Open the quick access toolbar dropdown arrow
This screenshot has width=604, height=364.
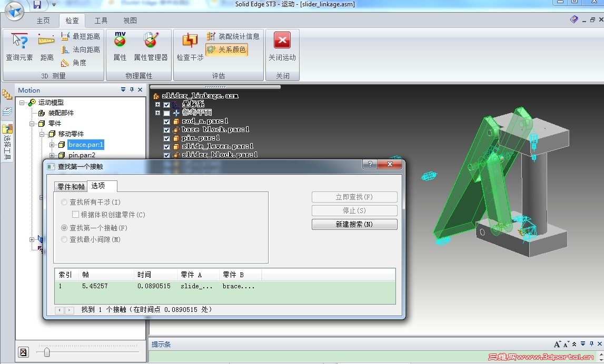click(54, 5)
